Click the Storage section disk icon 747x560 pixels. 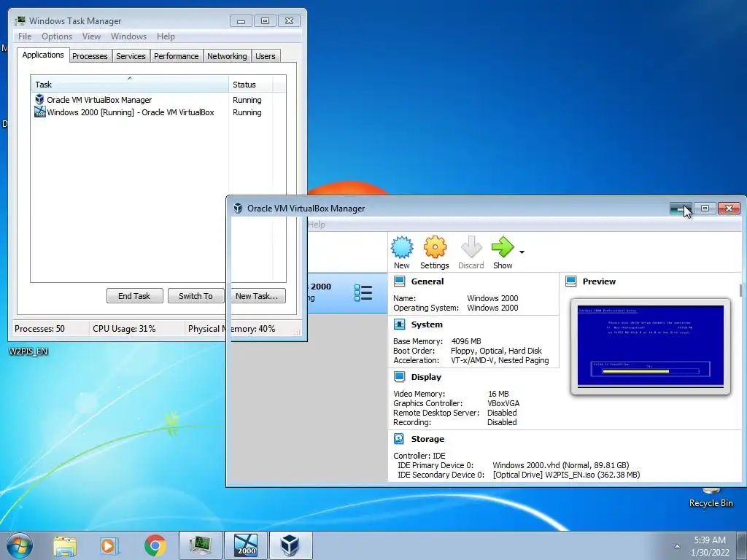coord(399,438)
